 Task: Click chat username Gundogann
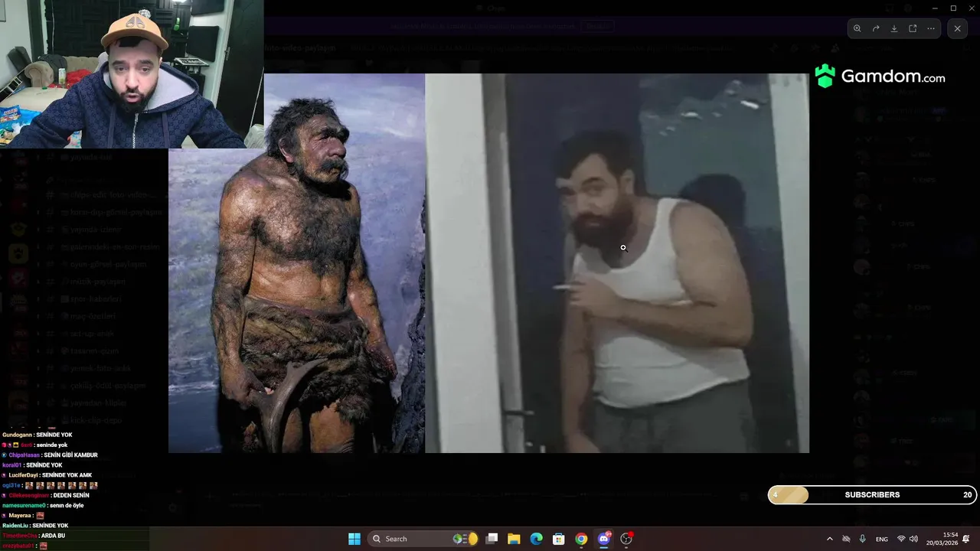click(18, 435)
